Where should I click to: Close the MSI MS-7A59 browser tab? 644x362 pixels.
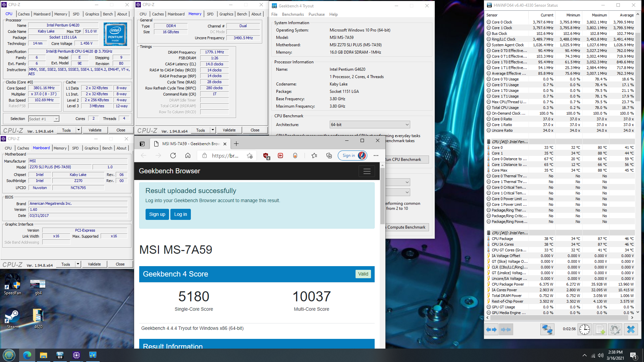coord(225,144)
